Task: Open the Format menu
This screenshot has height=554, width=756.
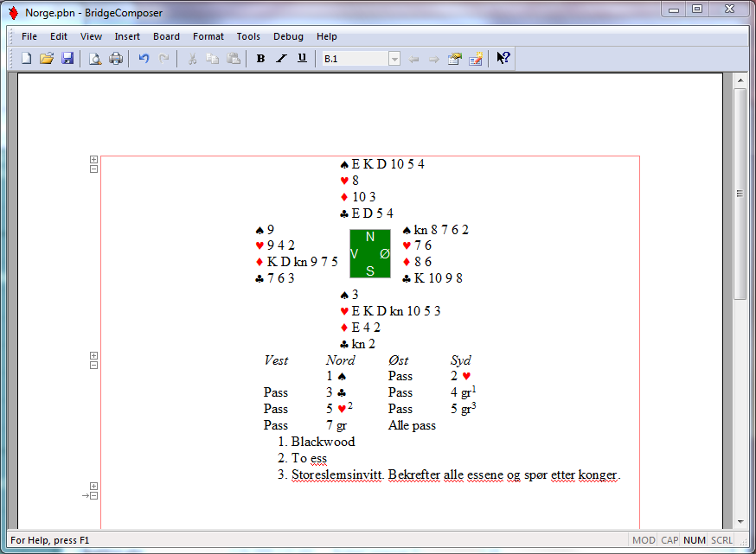Action: [x=208, y=36]
